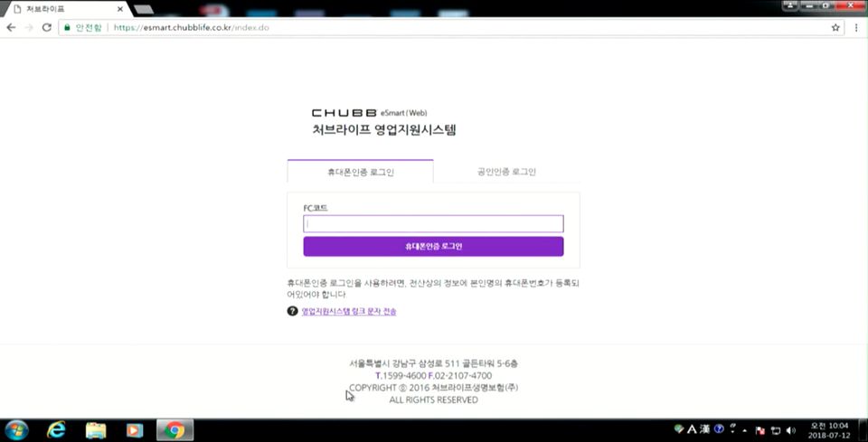Open the 영업지원시스템 링크 문자 전송 link
This screenshot has width=868, height=442.
(349, 312)
